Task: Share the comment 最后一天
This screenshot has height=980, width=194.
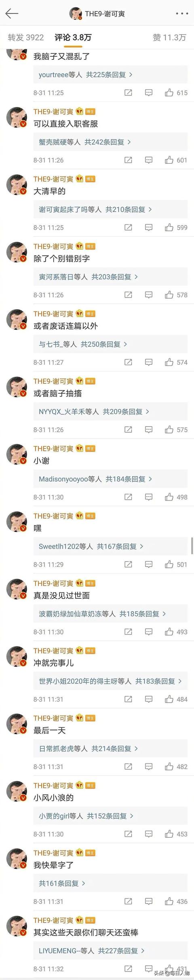Action: [128, 767]
